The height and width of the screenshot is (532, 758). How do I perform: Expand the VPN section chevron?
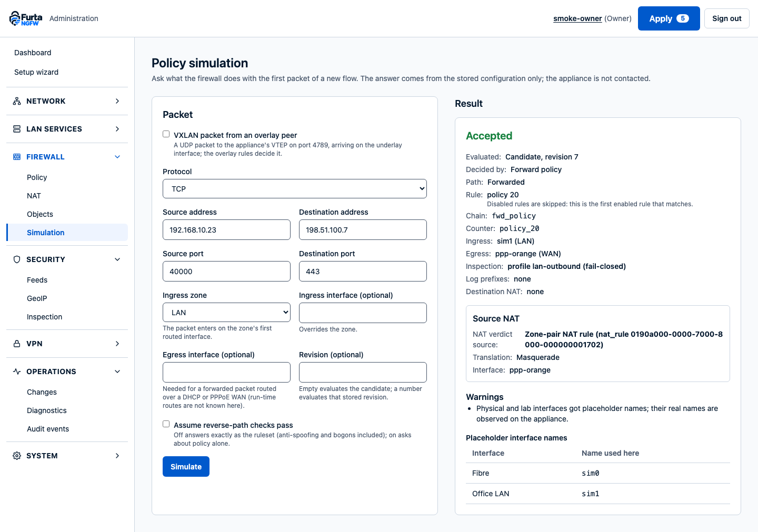pyautogui.click(x=117, y=344)
